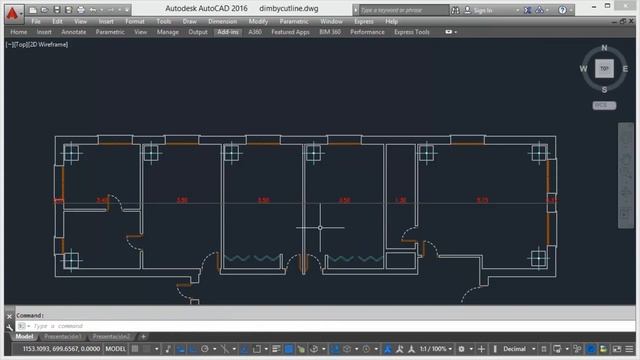
Task: Click in the keyword or phrase search box
Action: 403,10
